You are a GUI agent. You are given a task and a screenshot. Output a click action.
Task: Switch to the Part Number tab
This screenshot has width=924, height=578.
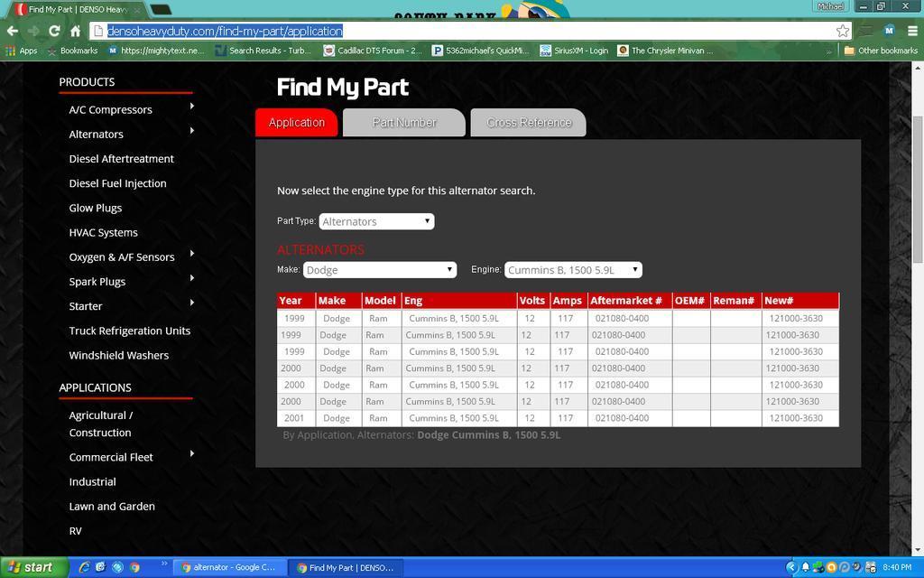coord(404,123)
